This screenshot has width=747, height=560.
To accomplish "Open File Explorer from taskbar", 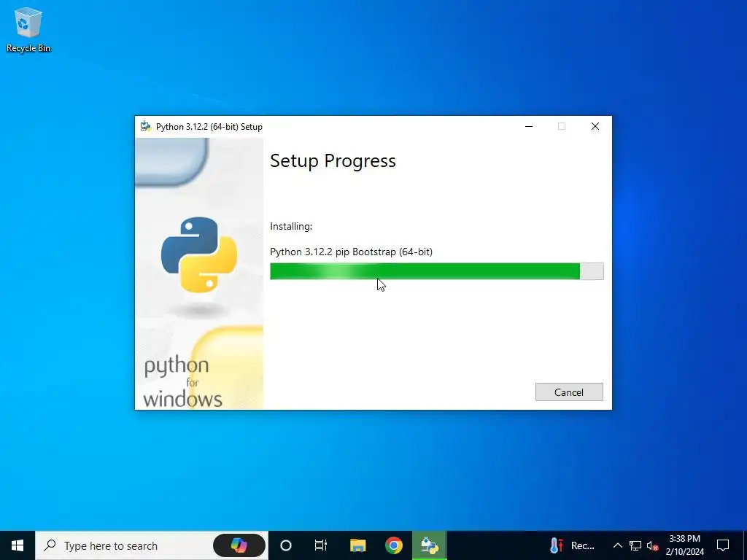I will coord(357,545).
